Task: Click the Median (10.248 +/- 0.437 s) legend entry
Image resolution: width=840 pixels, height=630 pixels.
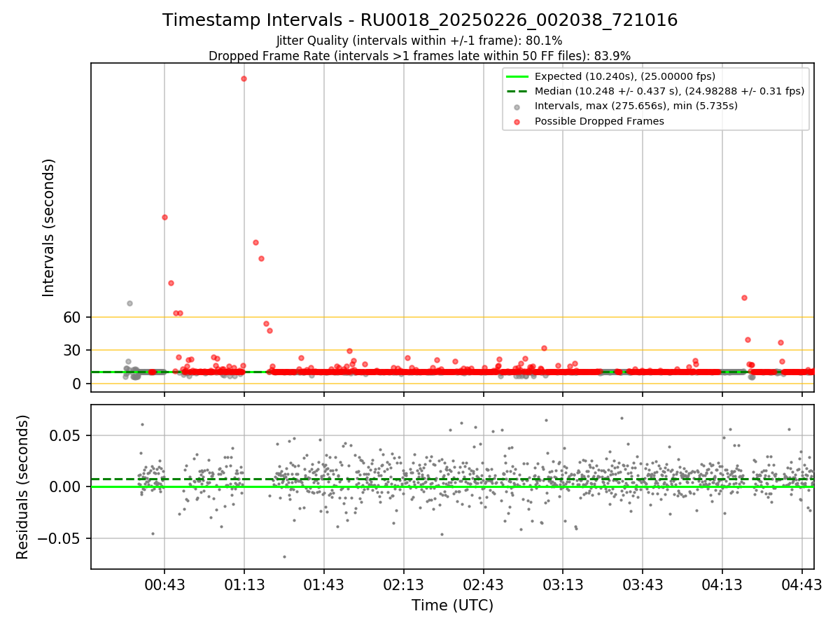Action: coord(669,91)
